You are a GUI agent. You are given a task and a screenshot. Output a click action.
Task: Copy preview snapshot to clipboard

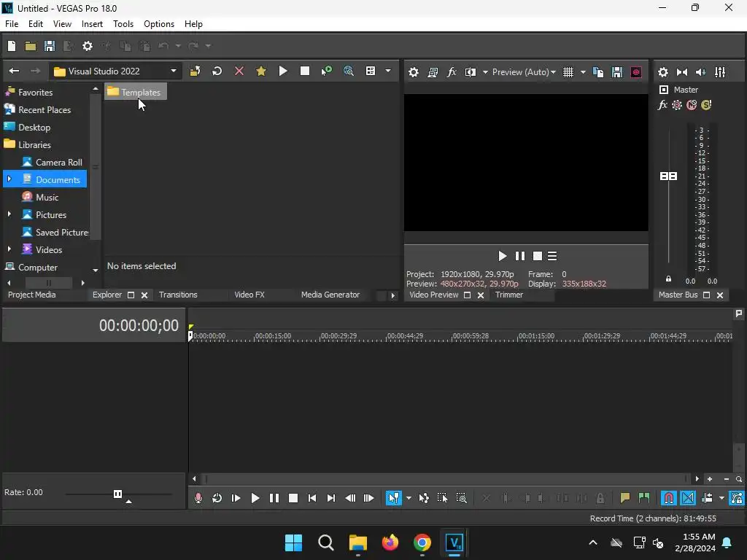598,72
